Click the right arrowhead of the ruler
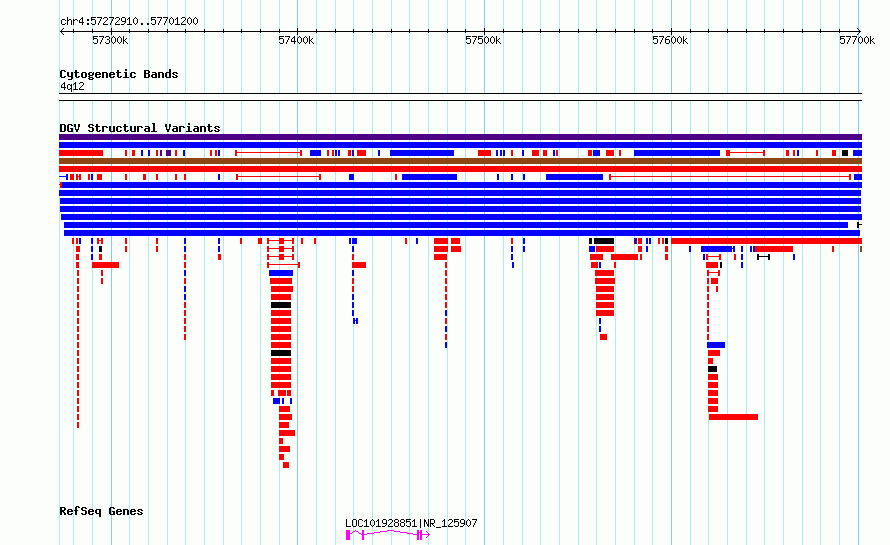This screenshot has height=545, width=890. click(x=859, y=32)
